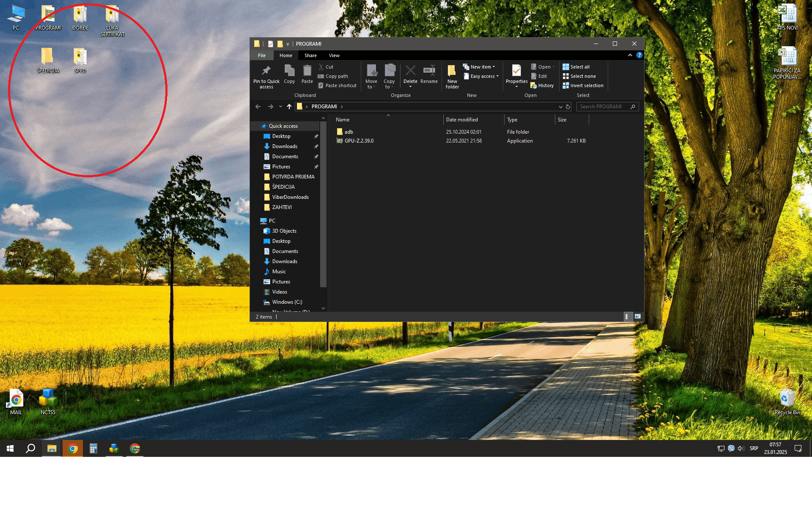This screenshot has height=514, width=812.
Task: Open Customize Quick Access Toolbar dropdown
Action: click(x=288, y=44)
